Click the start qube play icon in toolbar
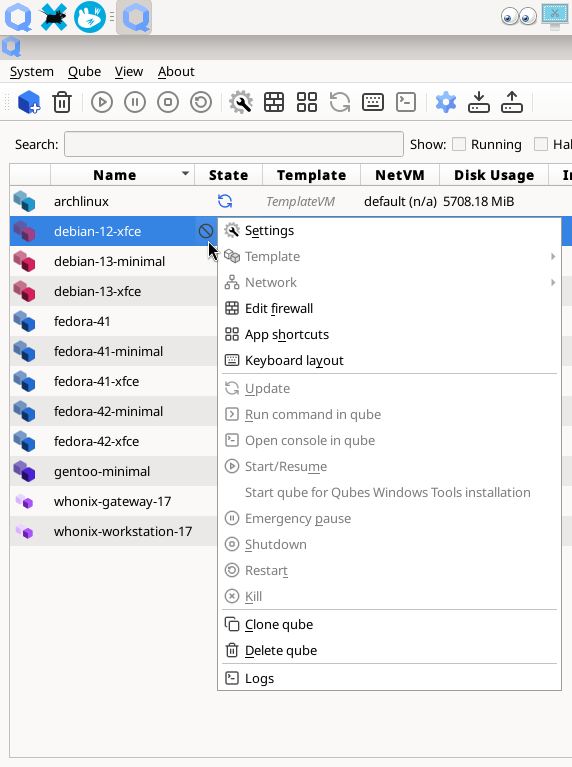 (102, 102)
